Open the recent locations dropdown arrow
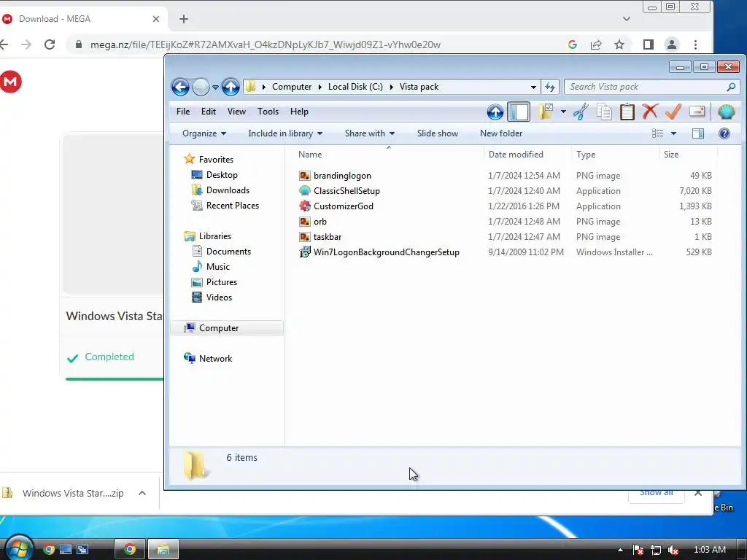 pyautogui.click(x=215, y=87)
